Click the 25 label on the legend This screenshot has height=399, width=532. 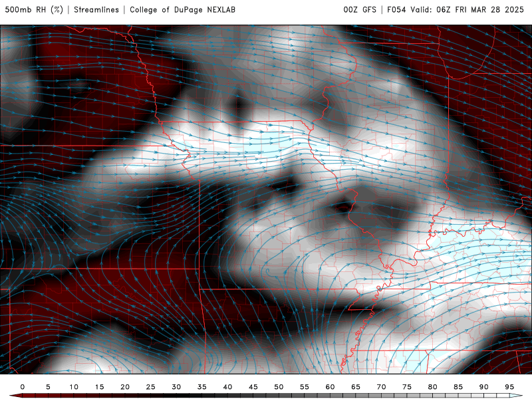click(151, 387)
